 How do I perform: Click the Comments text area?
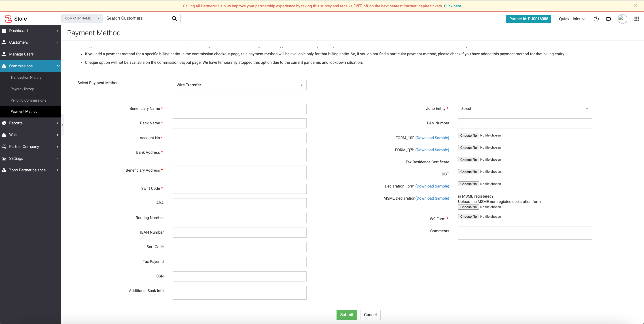525,233
